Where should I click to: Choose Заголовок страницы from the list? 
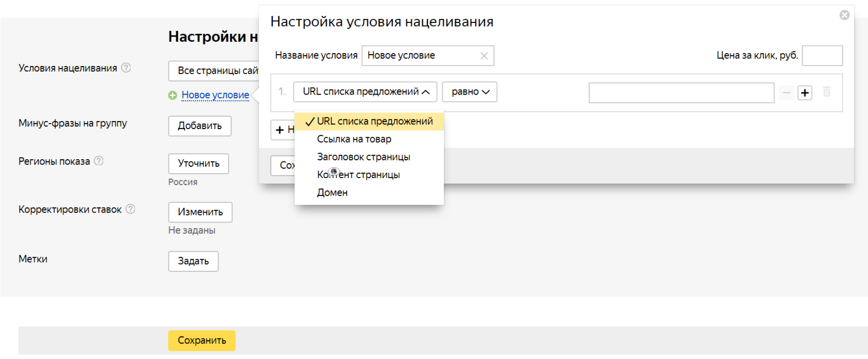(369, 157)
